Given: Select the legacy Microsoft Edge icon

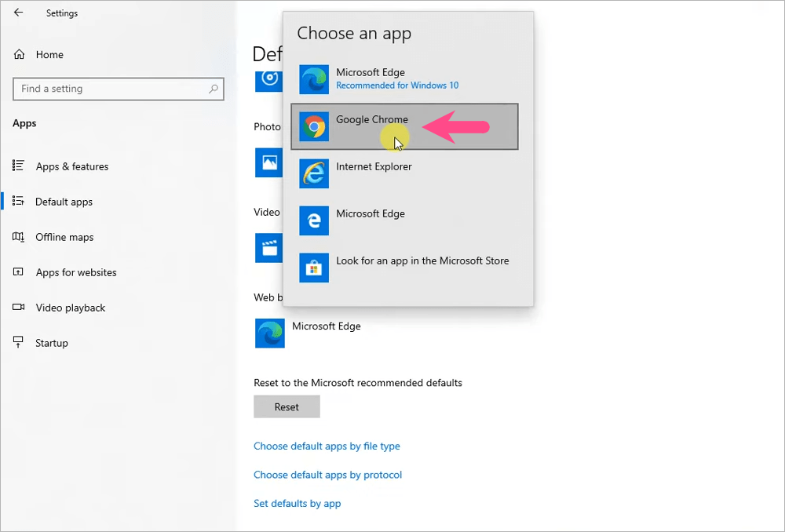Looking at the screenshot, I should pos(314,220).
